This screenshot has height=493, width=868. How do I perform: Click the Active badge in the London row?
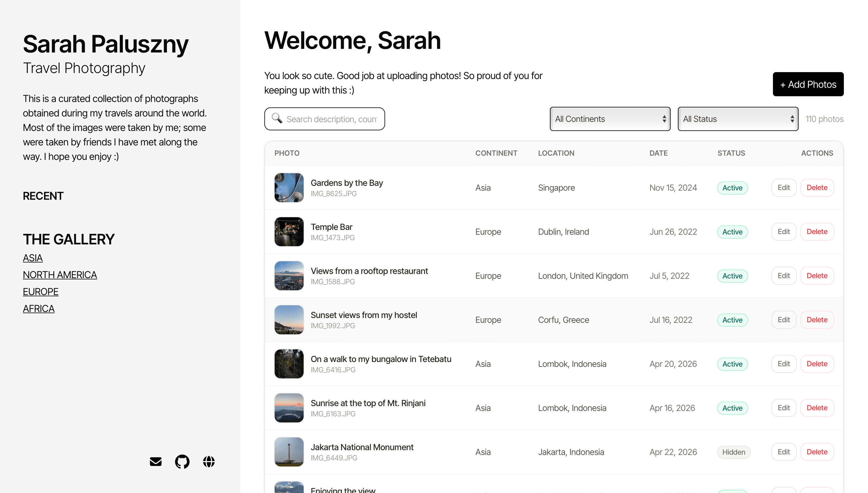732,276
